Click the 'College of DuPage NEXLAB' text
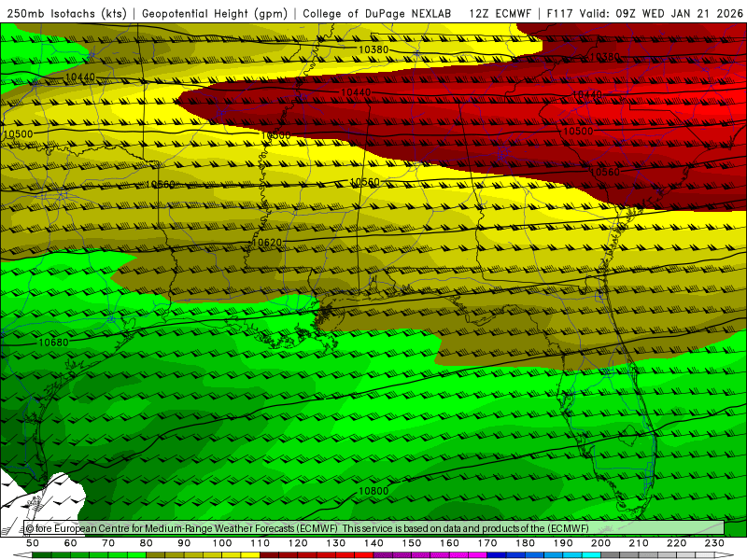This screenshot has width=747, height=560. coord(377,14)
